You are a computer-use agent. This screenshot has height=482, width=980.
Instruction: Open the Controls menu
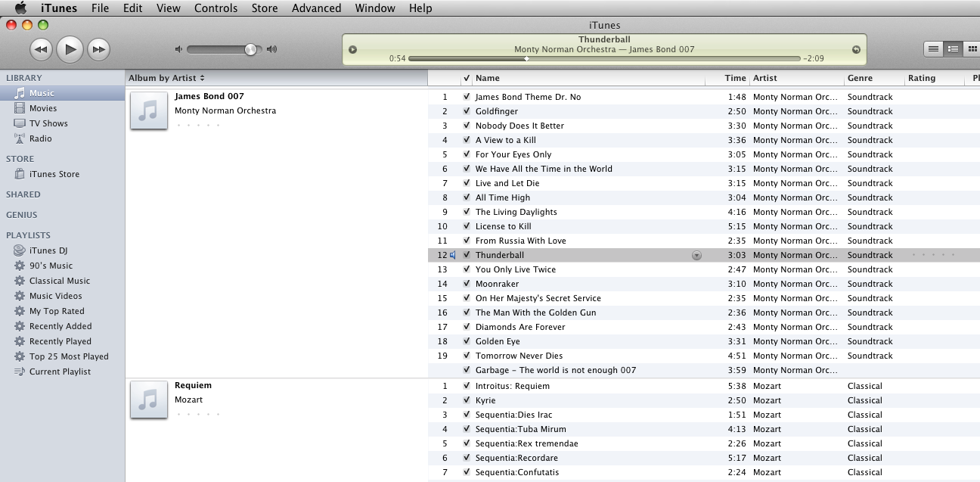pyautogui.click(x=216, y=8)
